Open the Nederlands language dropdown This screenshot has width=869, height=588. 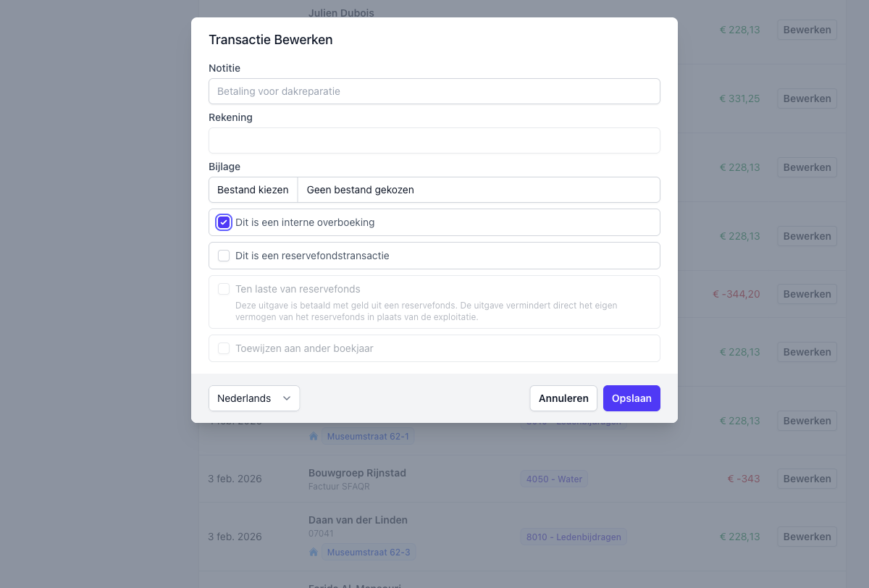[254, 398]
